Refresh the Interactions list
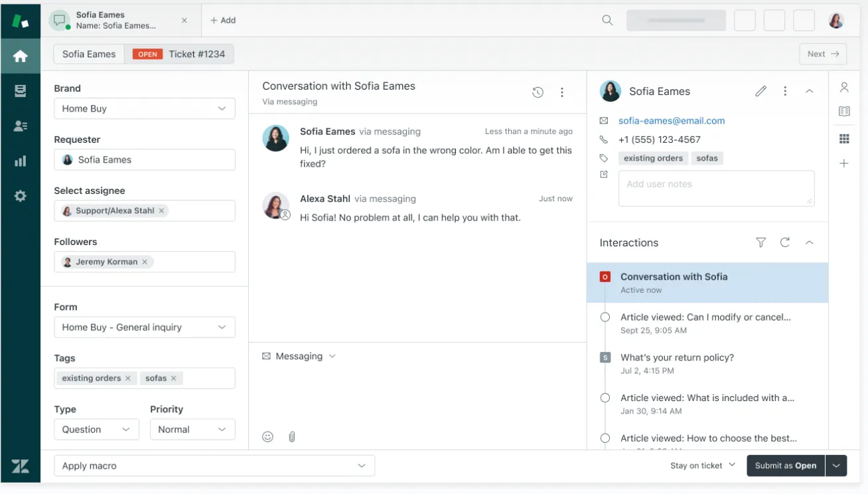This screenshot has width=868, height=494. (x=785, y=242)
